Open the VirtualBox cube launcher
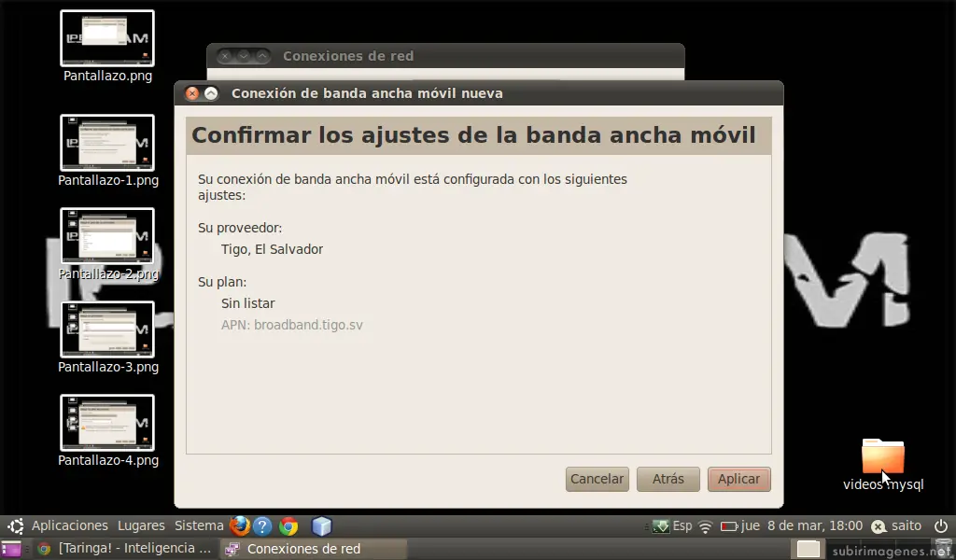This screenshot has width=956, height=560. click(x=321, y=525)
